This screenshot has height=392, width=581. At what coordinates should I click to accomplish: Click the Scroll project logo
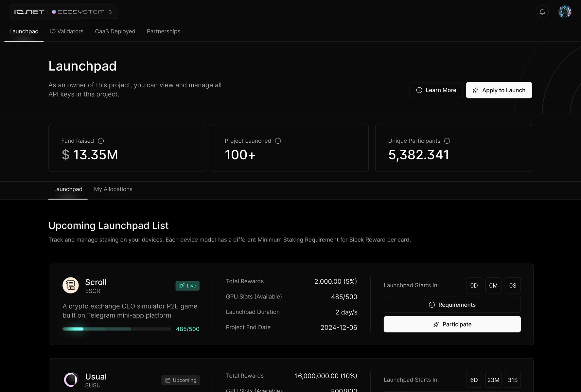71,285
